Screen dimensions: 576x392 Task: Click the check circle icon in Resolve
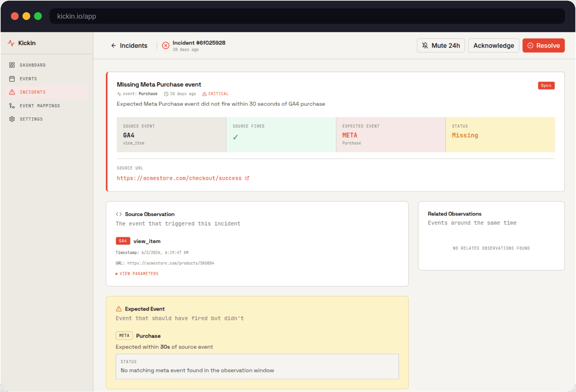click(530, 46)
